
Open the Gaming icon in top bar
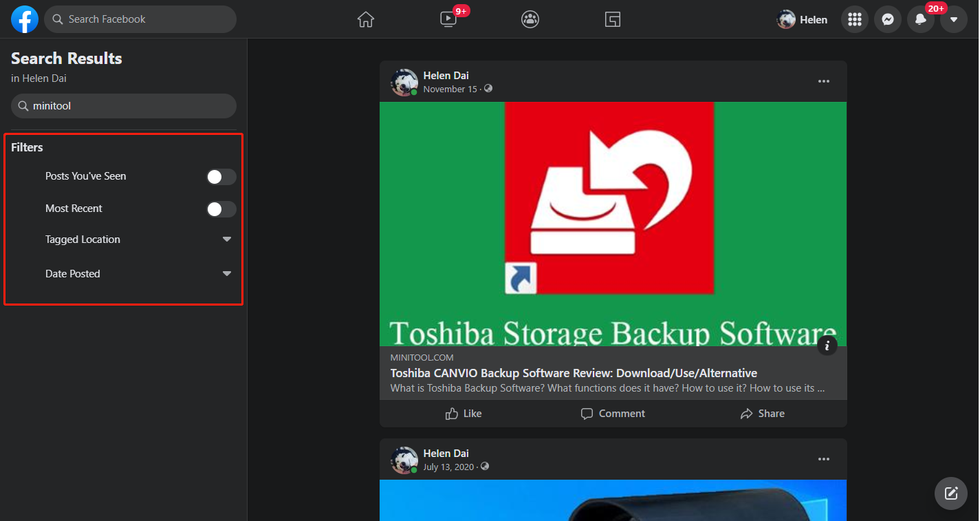[x=613, y=19]
